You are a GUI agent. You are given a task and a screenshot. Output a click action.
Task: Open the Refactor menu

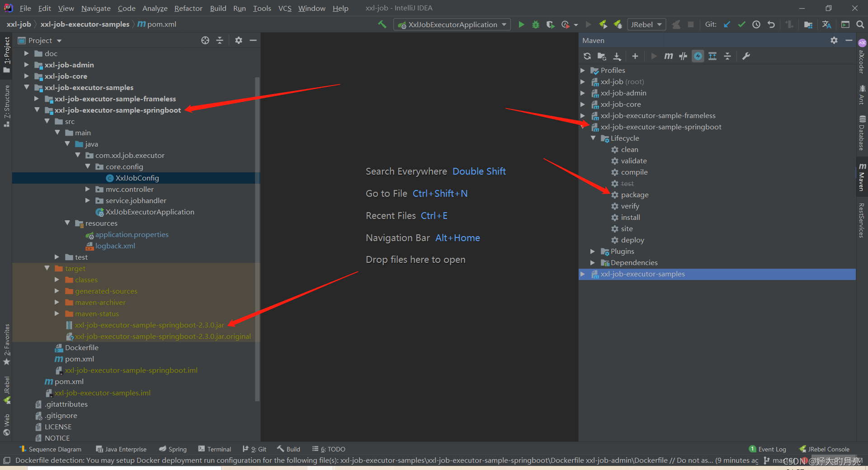189,8
